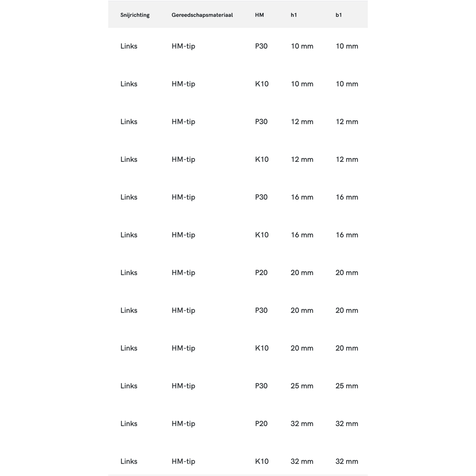This screenshot has width=476, height=476.
Task: Click P30 in the 20 mm row
Action: (x=261, y=310)
